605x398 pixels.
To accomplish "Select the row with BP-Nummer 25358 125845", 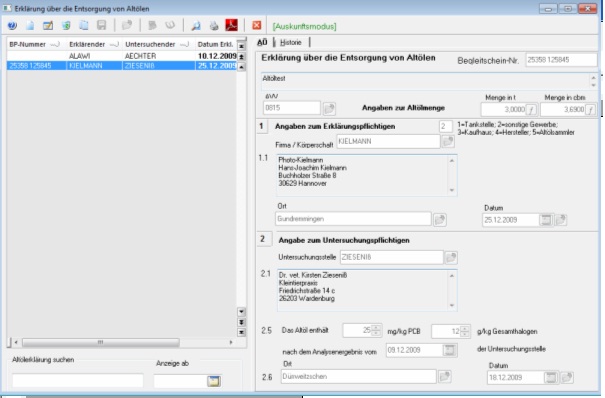I will pyautogui.click(x=122, y=66).
